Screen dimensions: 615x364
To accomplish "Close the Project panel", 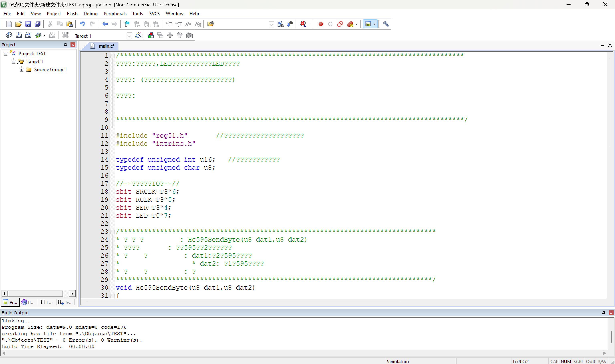I will (72, 45).
